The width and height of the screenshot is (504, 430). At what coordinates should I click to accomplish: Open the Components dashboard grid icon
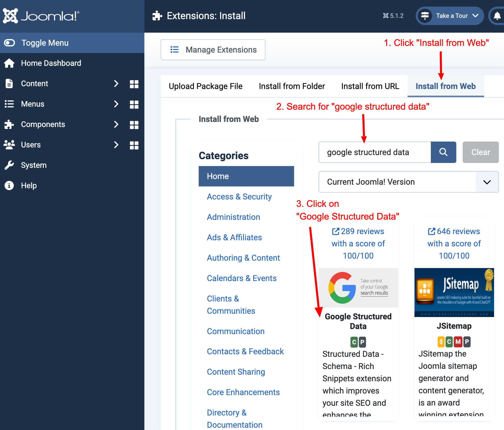[x=134, y=125]
